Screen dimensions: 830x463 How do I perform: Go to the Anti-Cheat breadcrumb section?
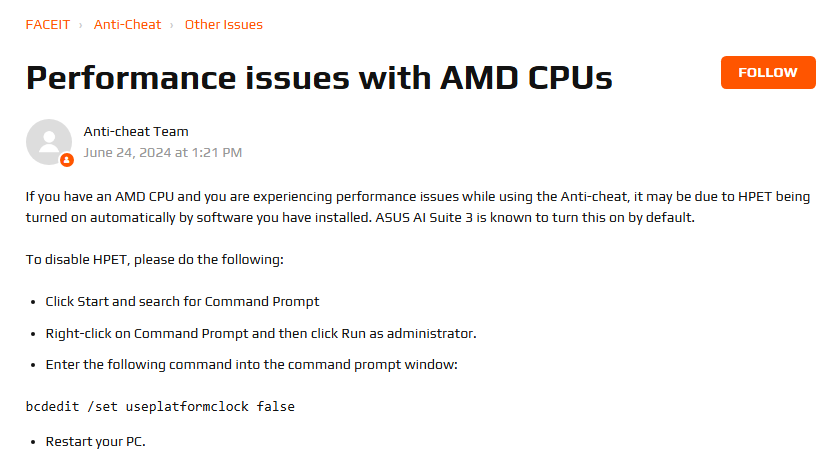127,25
